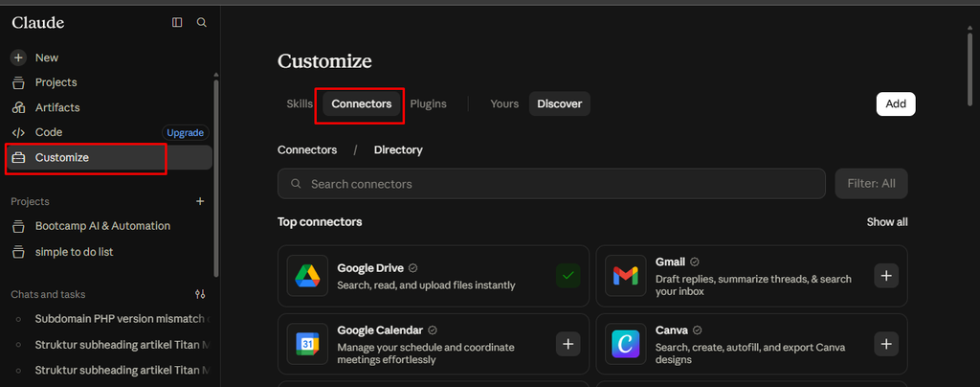Click the Upgrade badge beside Code
The width and height of the screenshot is (980, 387).
(x=186, y=132)
